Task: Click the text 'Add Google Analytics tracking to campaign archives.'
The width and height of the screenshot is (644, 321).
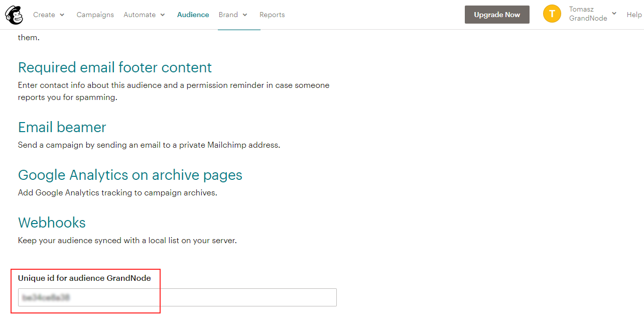Action: (x=117, y=192)
